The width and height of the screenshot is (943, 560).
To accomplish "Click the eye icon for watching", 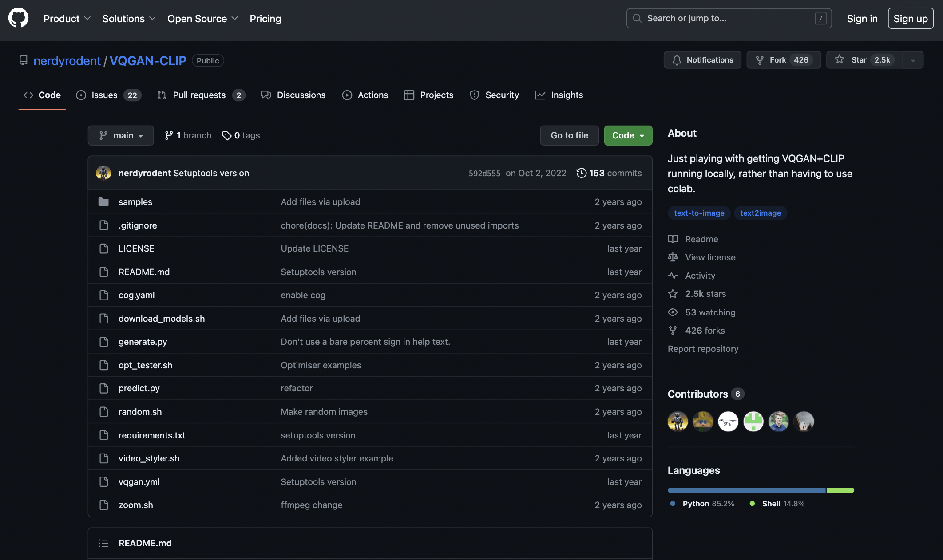I will tap(673, 312).
